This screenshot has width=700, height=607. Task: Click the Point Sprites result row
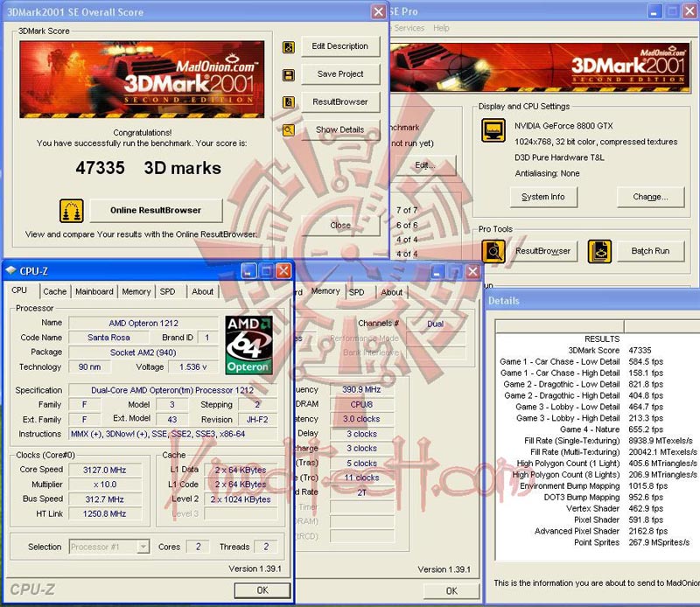pos(597,542)
